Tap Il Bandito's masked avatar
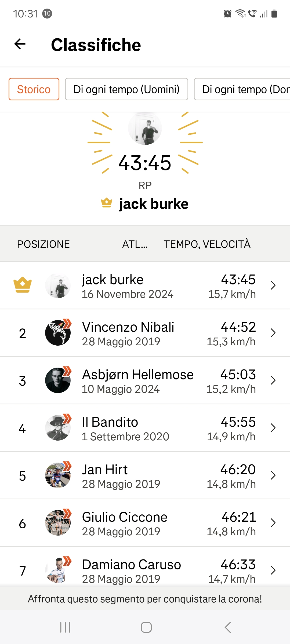The width and height of the screenshot is (290, 644). pos(58,428)
